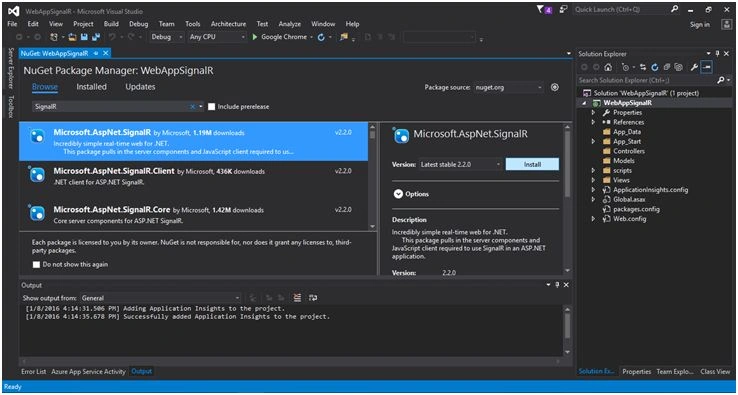Switch to the Installed tab
Viewport: 738px width, 395px height.
[91, 87]
